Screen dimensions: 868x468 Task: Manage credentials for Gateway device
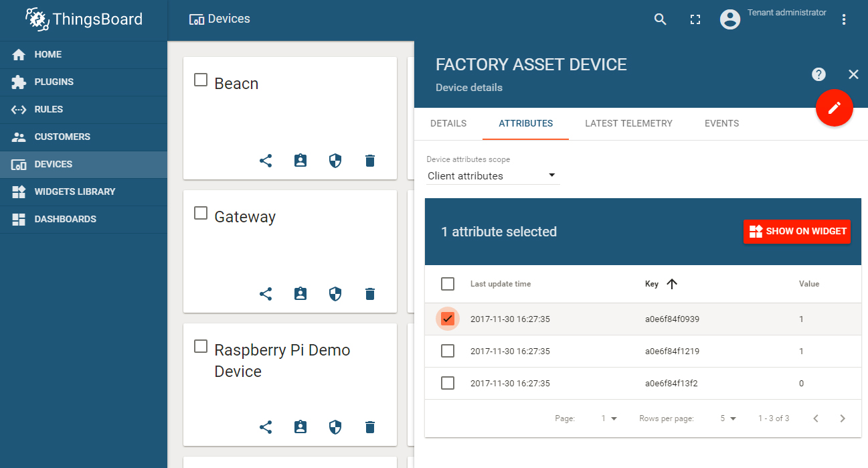click(x=335, y=294)
